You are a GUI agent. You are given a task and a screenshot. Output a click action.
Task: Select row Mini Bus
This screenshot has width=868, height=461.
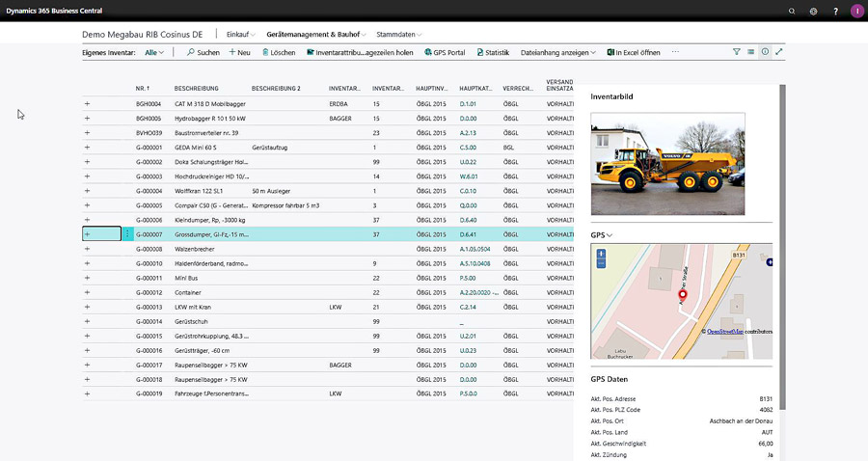[x=328, y=278]
